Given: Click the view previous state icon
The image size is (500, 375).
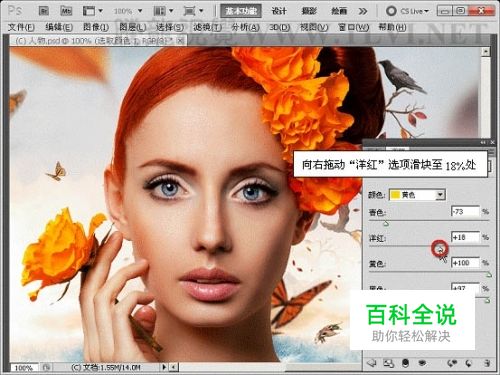Looking at the screenshot, I should tap(452, 363).
